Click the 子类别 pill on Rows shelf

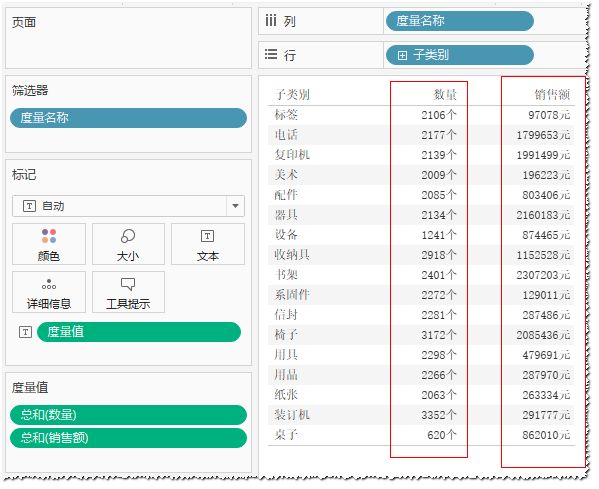point(460,55)
